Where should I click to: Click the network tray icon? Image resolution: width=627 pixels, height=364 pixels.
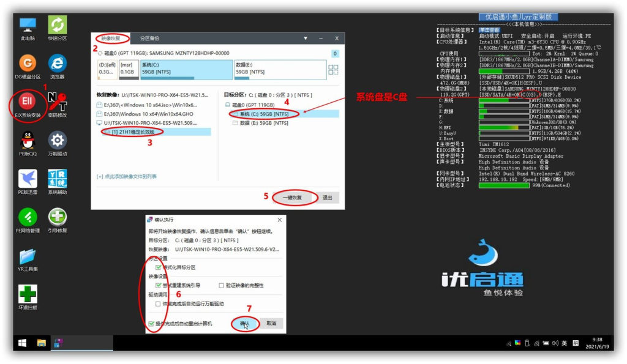click(x=536, y=343)
